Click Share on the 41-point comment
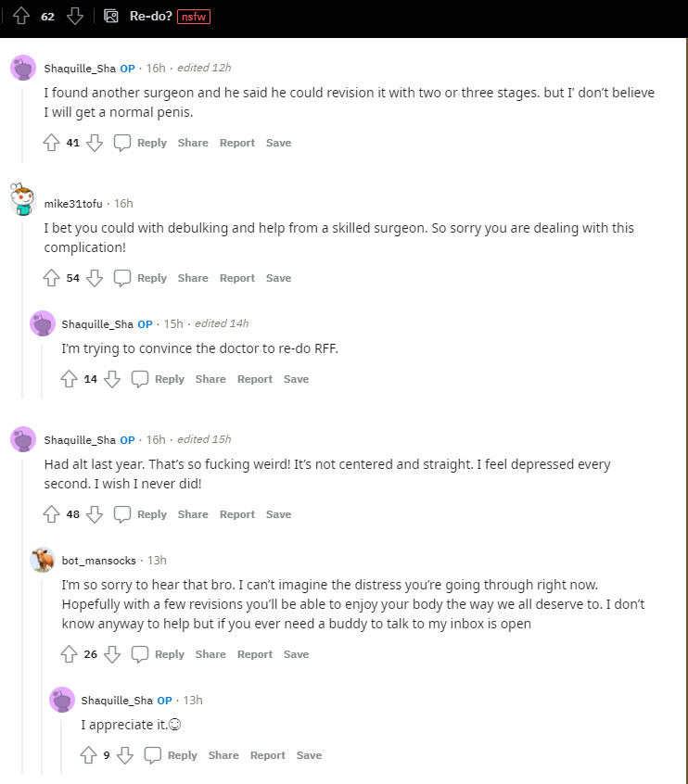688x784 pixels. 193,143
